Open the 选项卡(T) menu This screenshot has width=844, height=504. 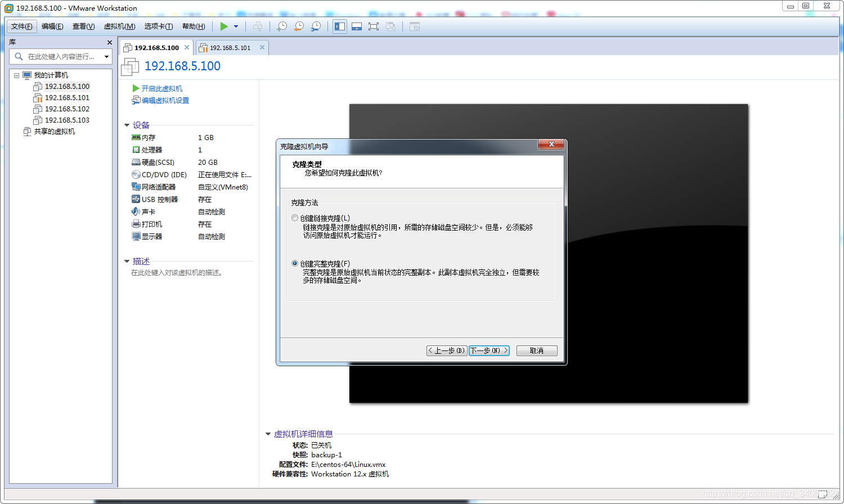[158, 26]
